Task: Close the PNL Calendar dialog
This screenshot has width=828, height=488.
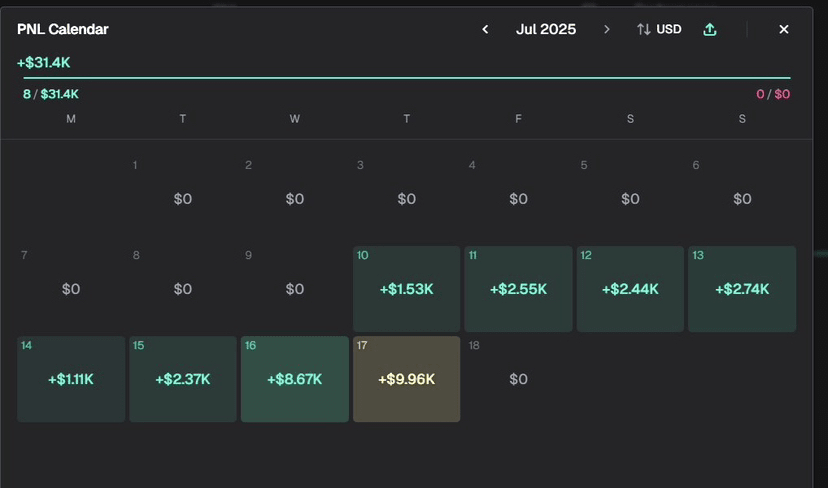Action: 784,30
